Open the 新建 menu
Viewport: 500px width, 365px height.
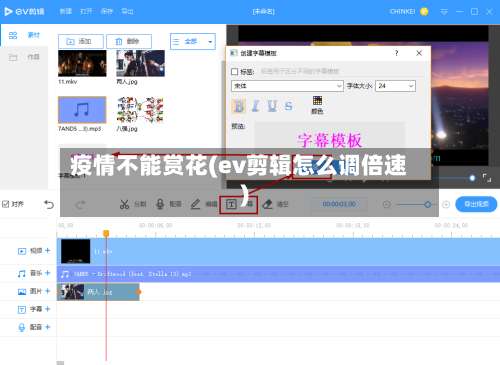(x=65, y=12)
